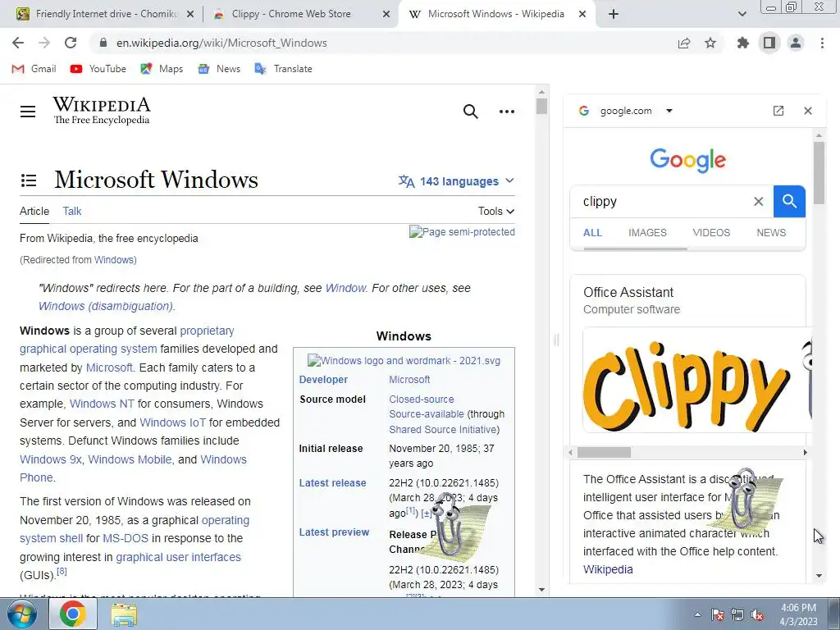Image resolution: width=840 pixels, height=630 pixels.
Task: Click the muted volume tray icon
Action: [x=757, y=615]
